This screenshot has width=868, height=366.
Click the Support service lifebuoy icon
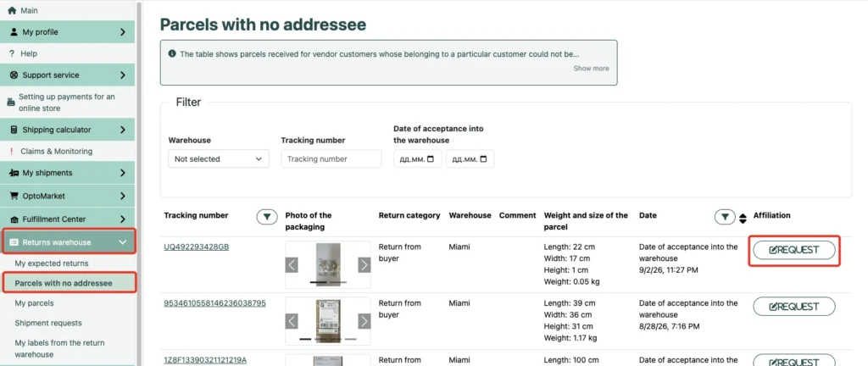coord(14,75)
